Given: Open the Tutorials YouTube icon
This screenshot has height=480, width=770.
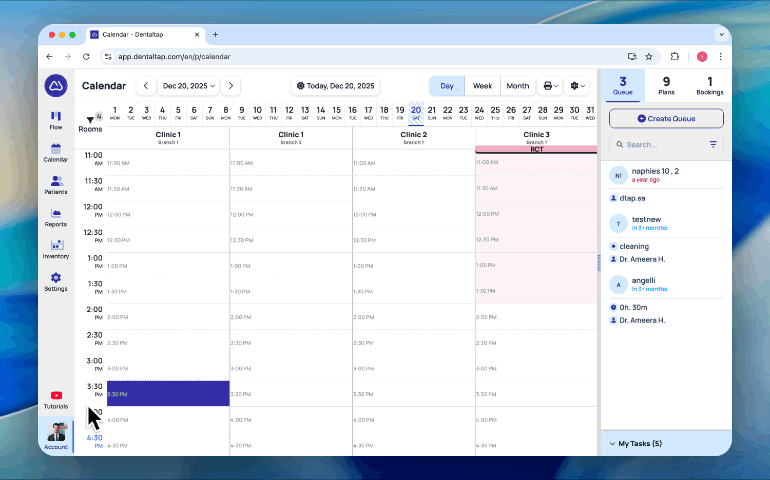Looking at the screenshot, I should (56, 399).
